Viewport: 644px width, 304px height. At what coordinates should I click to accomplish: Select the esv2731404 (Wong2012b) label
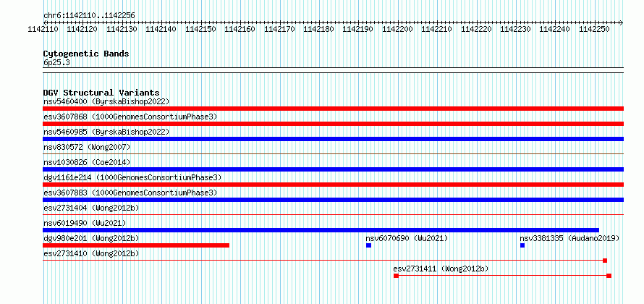pos(91,208)
